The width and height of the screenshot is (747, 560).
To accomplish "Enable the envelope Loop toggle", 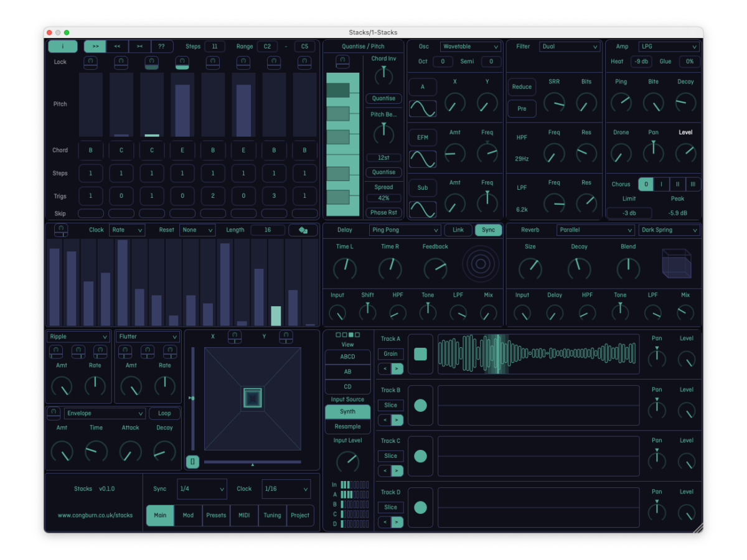I will [x=164, y=413].
